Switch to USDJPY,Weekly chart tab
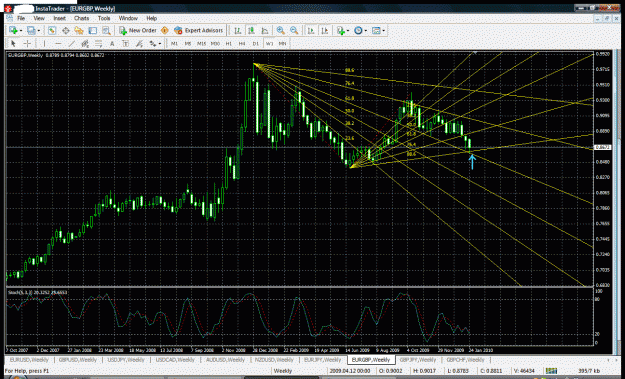The image size is (625, 379). (126, 360)
